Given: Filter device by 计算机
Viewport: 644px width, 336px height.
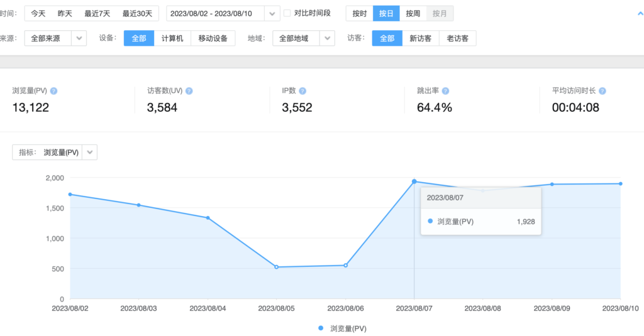Looking at the screenshot, I should [172, 38].
